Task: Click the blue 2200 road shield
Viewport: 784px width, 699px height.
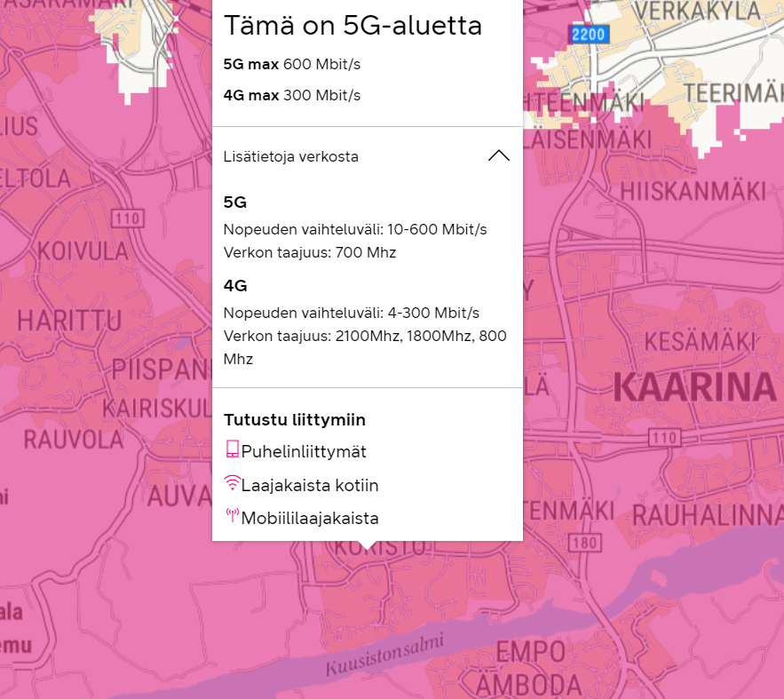Action: (588, 35)
